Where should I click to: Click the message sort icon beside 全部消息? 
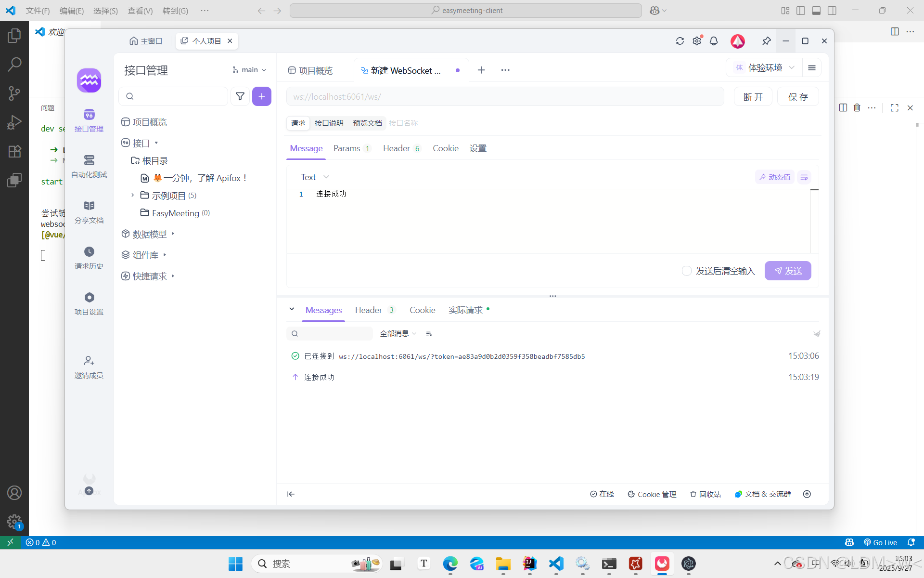(x=429, y=334)
